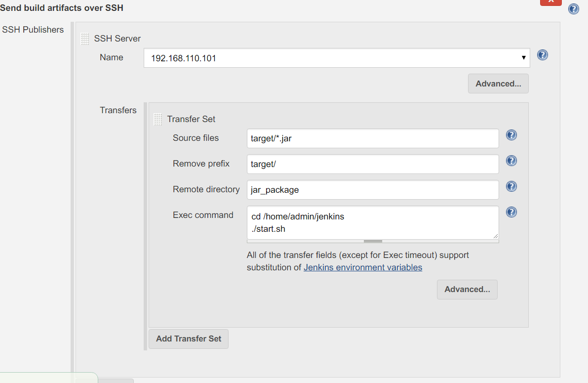Click the textarea corner resize grip

496,236
